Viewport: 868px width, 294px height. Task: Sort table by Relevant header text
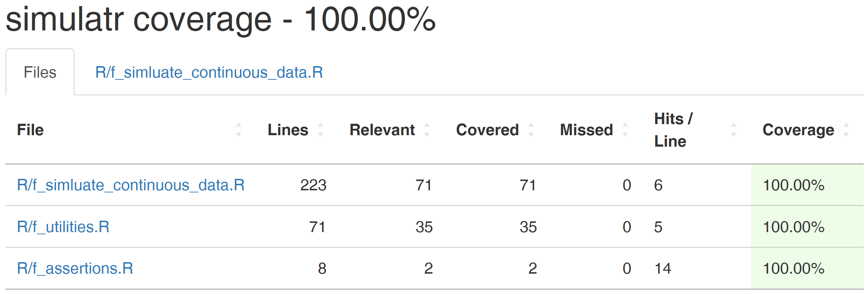[382, 130]
